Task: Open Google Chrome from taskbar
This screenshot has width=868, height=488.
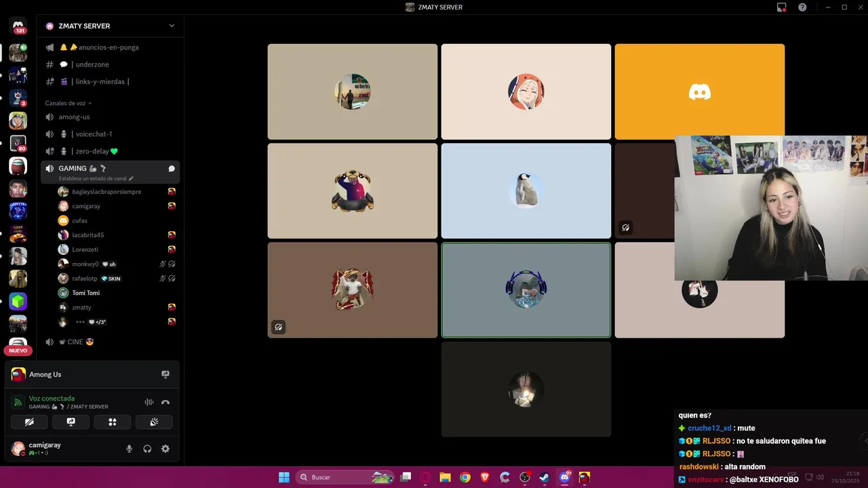Action: click(x=465, y=477)
